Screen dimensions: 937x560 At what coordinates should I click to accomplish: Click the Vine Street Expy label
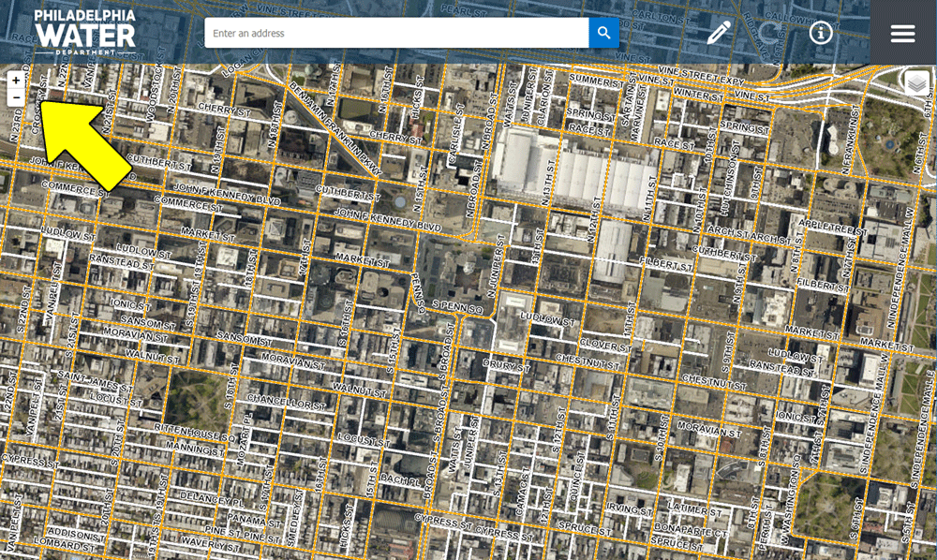click(698, 81)
